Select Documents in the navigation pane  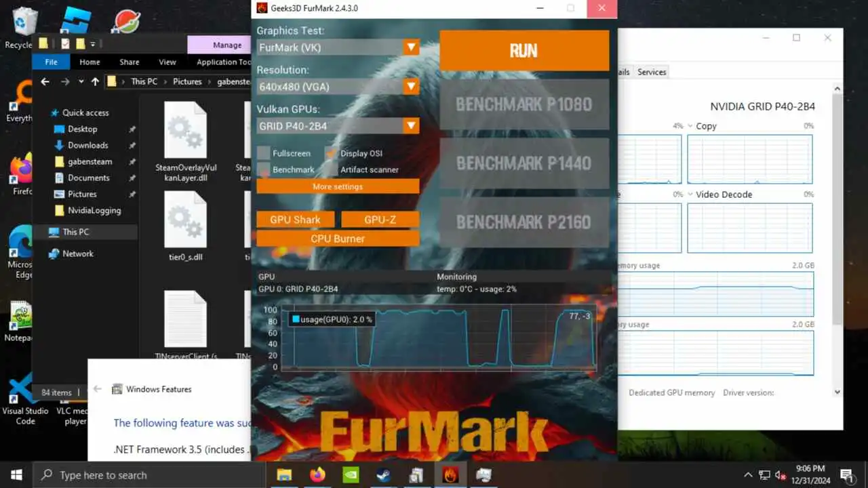coord(88,178)
